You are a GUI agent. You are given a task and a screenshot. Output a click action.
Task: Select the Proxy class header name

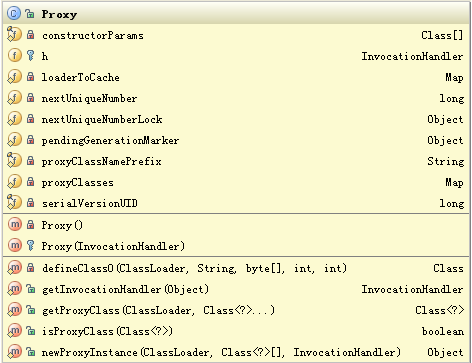pos(59,14)
